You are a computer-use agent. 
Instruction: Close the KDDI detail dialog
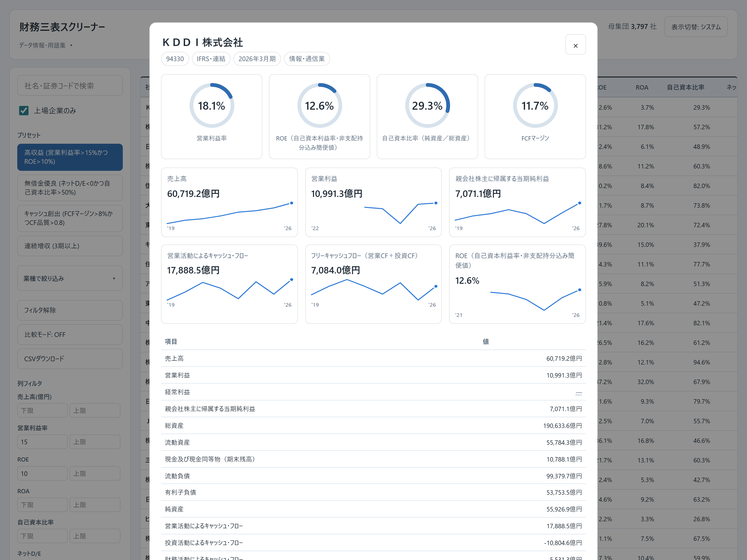(x=575, y=45)
